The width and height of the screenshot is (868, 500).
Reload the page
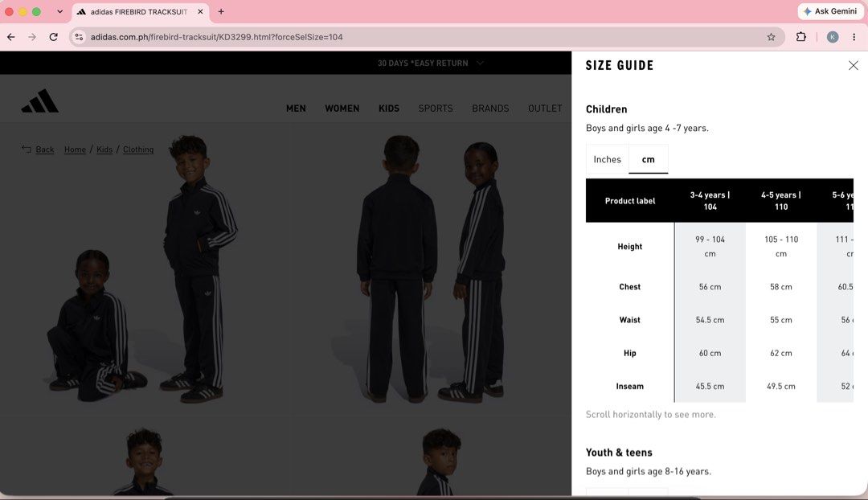(53, 37)
